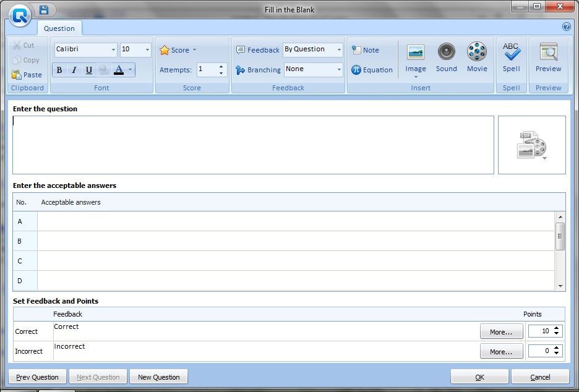
Task: Create a New Question
Action: point(160,377)
